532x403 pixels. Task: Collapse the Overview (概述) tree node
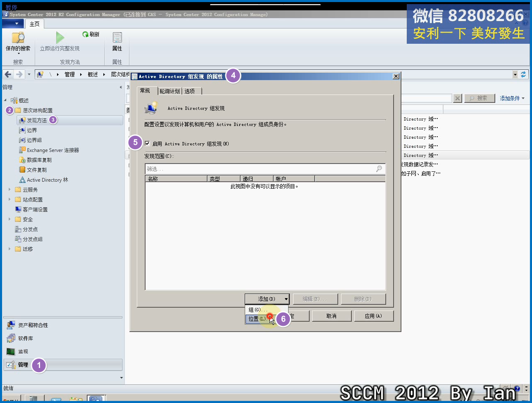[5, 100]
